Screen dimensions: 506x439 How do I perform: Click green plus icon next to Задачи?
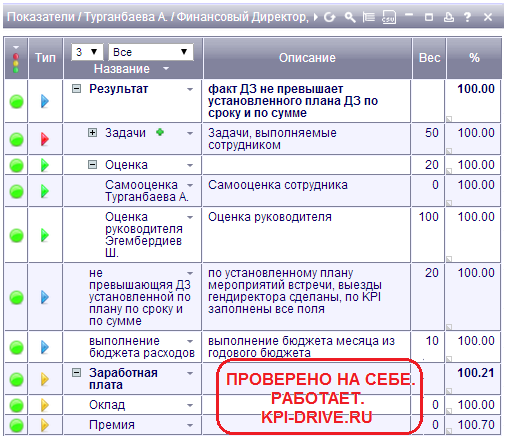click(x=160, y=132)
